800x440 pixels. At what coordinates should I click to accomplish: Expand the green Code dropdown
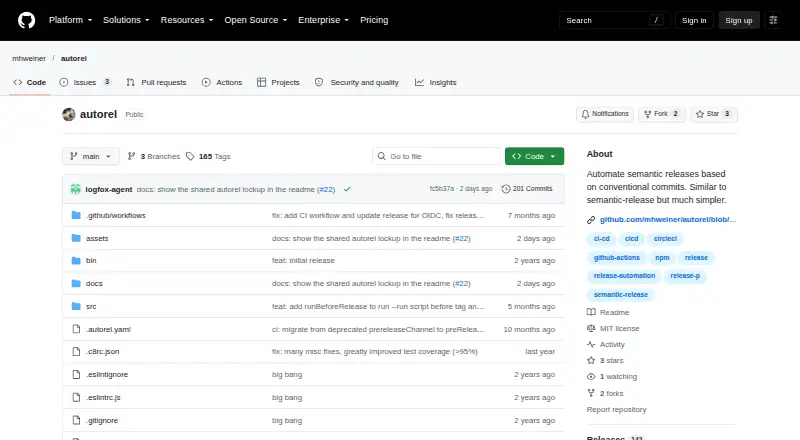tap(534, 156)
